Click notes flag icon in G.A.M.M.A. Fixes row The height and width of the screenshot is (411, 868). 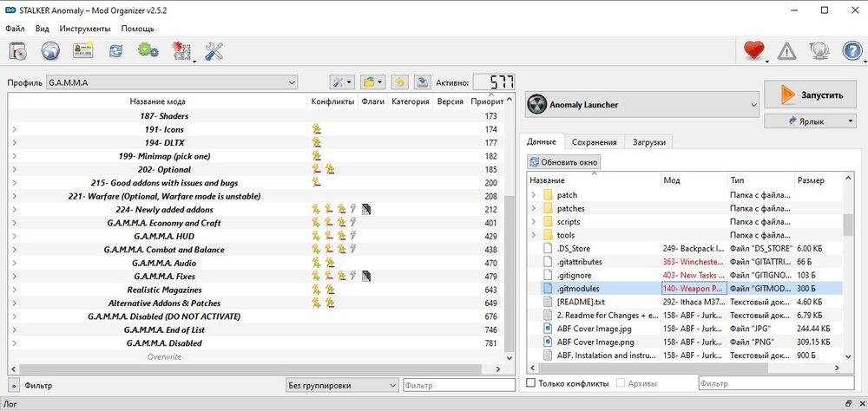[x=366, y=276]
